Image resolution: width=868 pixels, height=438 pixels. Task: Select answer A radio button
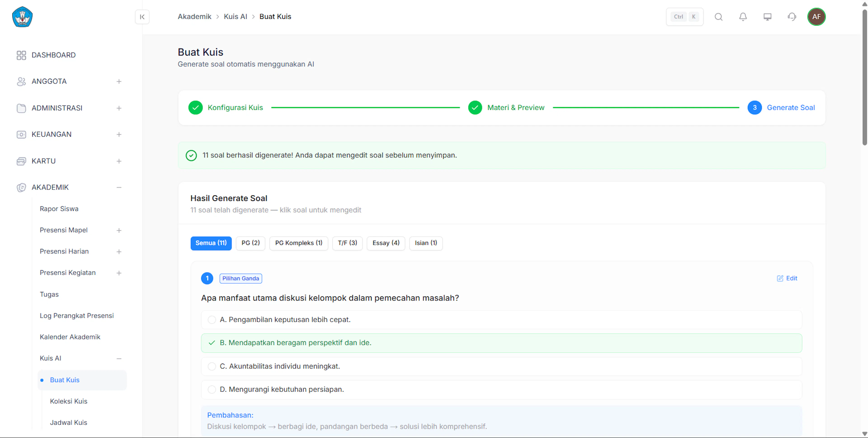[212, 320]
